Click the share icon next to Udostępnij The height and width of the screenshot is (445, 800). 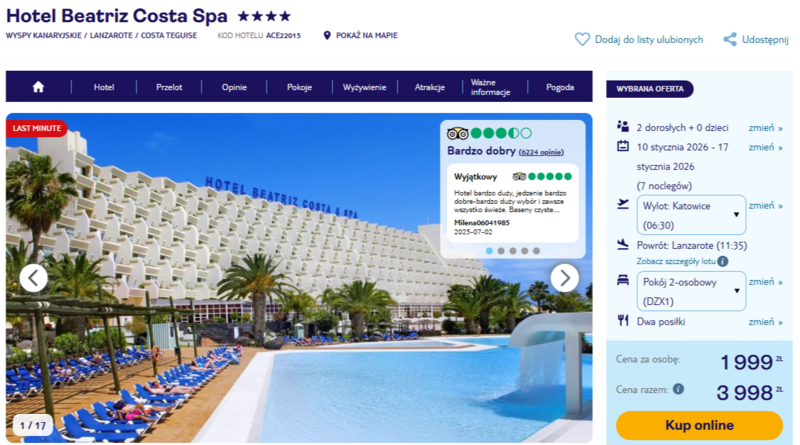pyautogui.click(x=730, y=39)
